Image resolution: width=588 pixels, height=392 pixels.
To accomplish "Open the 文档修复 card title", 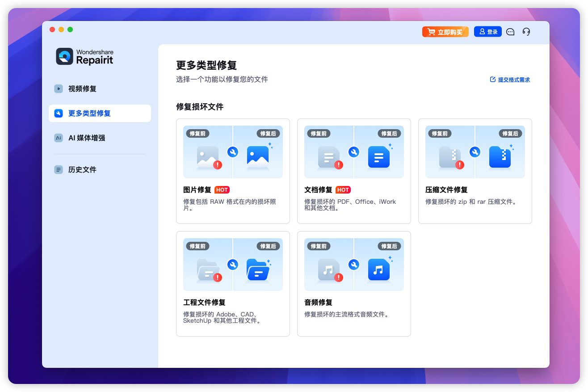I will [318, 190].
